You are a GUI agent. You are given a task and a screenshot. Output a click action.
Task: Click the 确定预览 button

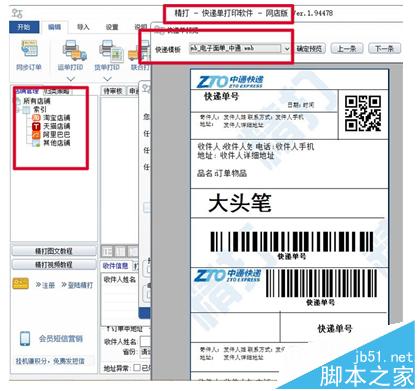[x=309, y=49]
